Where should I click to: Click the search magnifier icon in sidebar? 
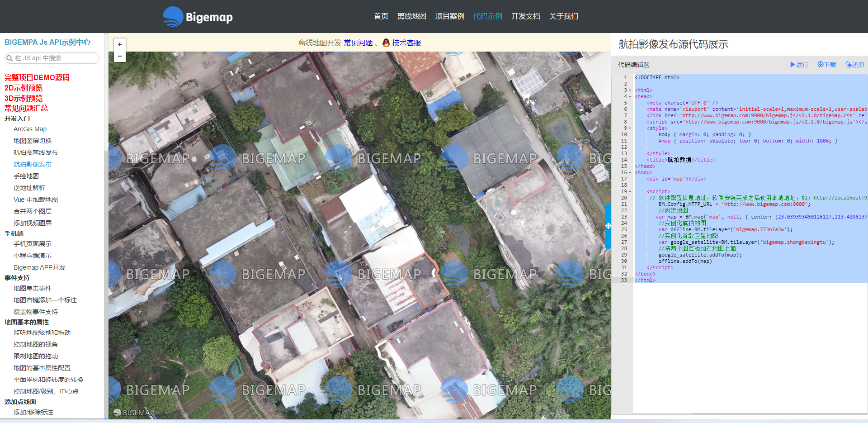pyautogui.click(x=9, y=58)
